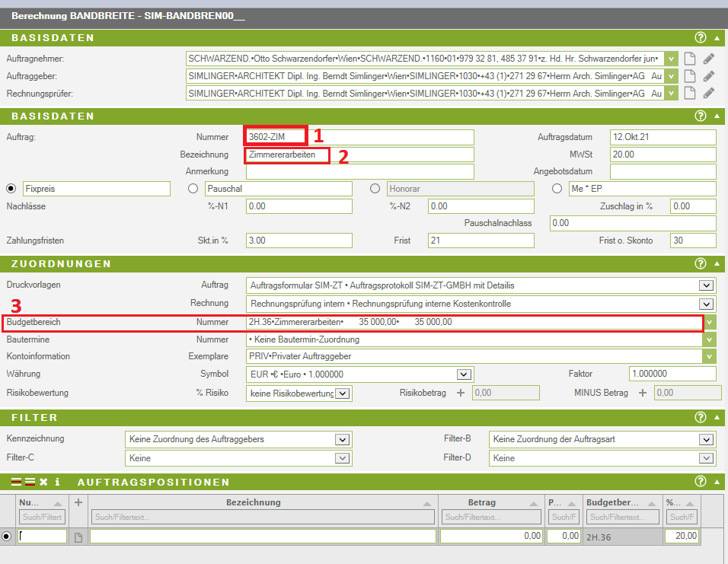
Task: Sort the positions table by Betrag
Action: [482, 502]
